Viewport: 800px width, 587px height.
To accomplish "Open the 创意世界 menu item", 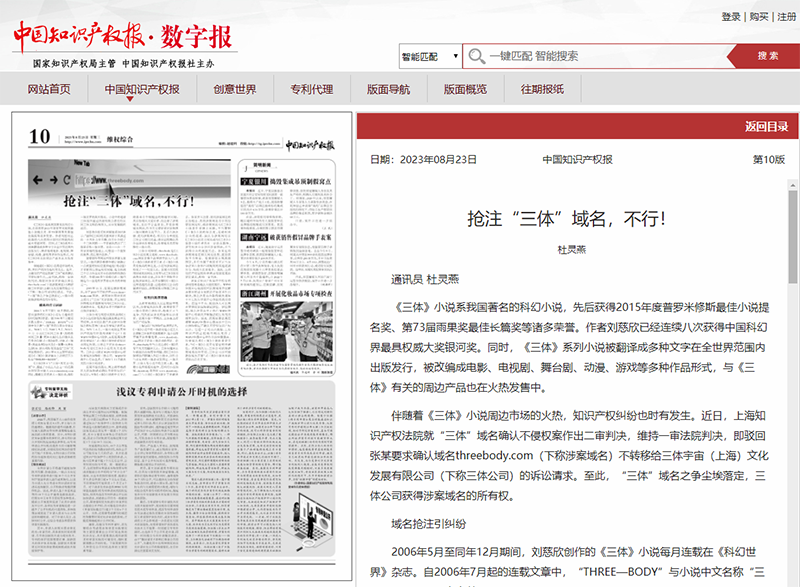I will click(x=235, y=89).
